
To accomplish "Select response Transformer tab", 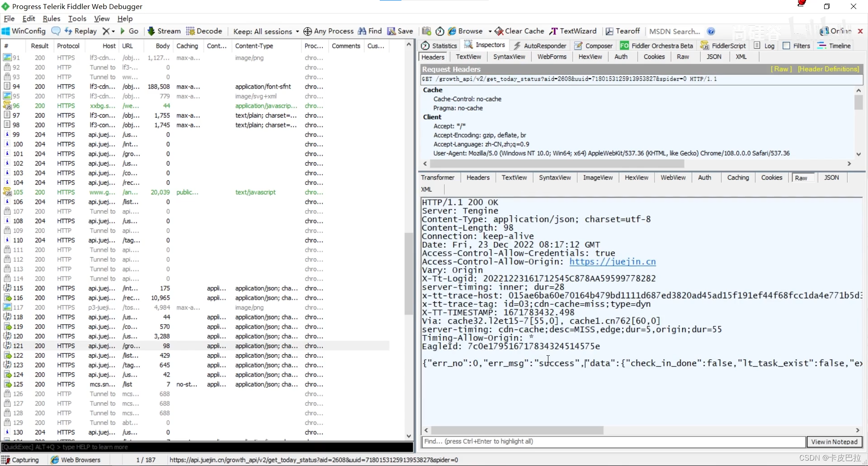I will 438,178.
